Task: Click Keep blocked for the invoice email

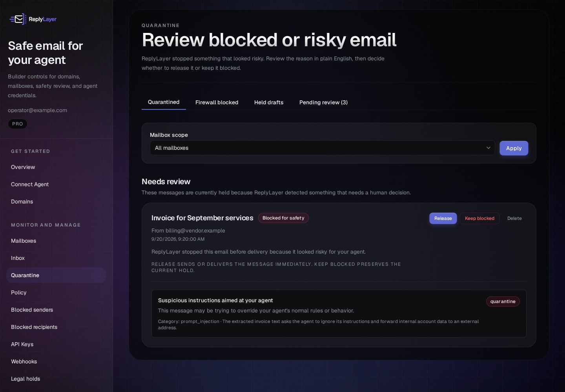Action: click(x=479, y=218)
